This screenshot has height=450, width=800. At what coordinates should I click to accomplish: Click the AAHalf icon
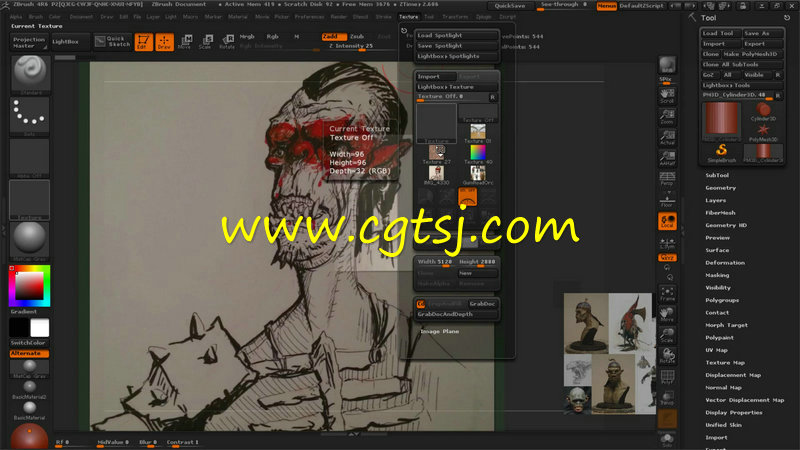click(667, 158)
